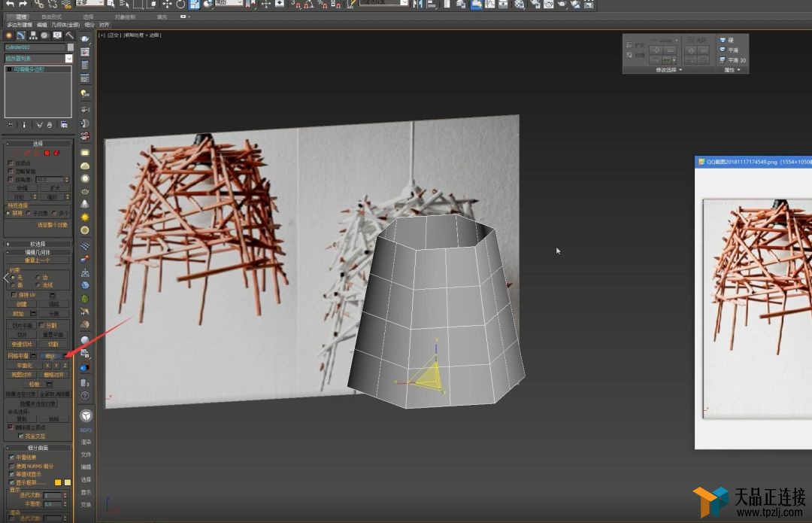Toggle the 完全交互 checkbox

point(21,436)
